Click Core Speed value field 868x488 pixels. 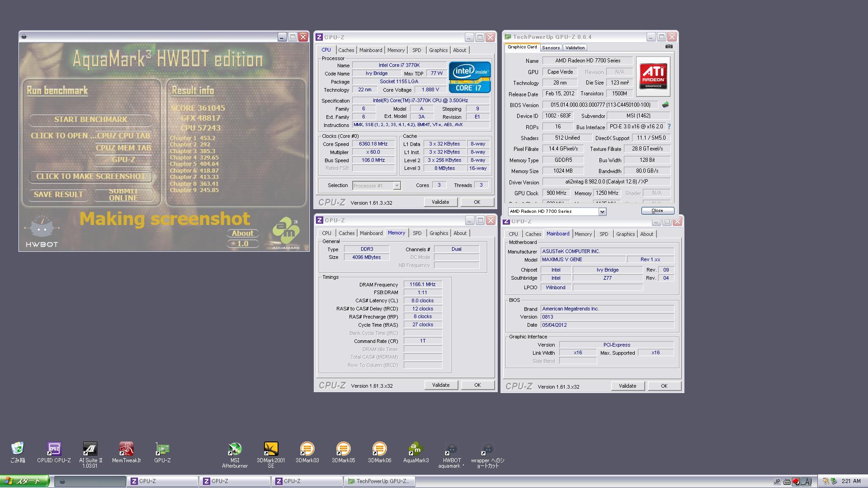pyautogui.click(x=373, y=144)
